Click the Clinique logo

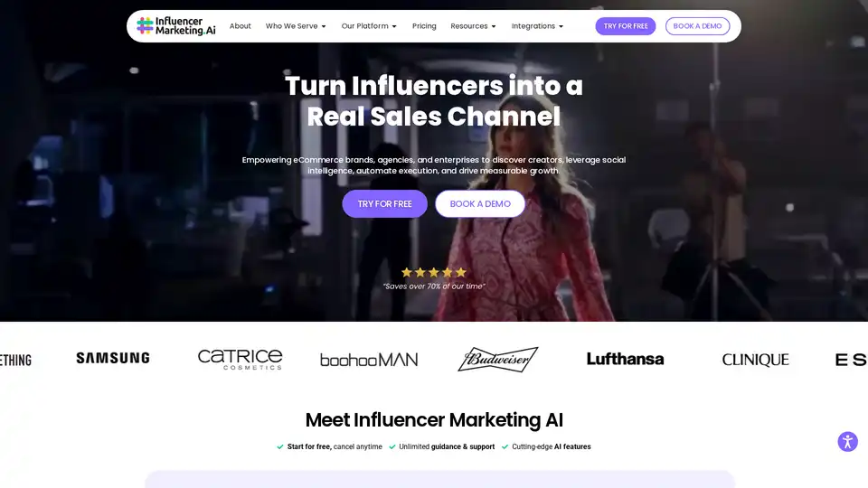point(755,360)
